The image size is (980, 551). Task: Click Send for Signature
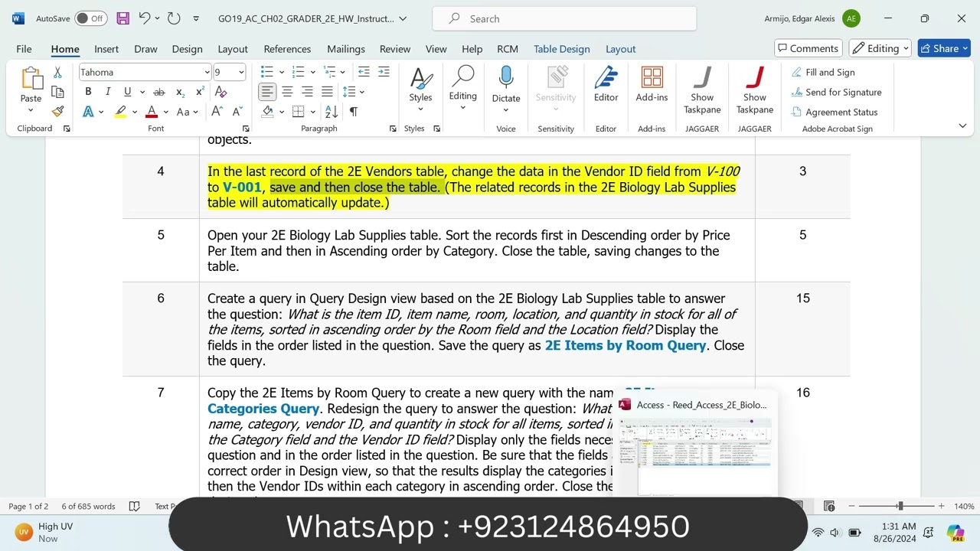(835, 92)
